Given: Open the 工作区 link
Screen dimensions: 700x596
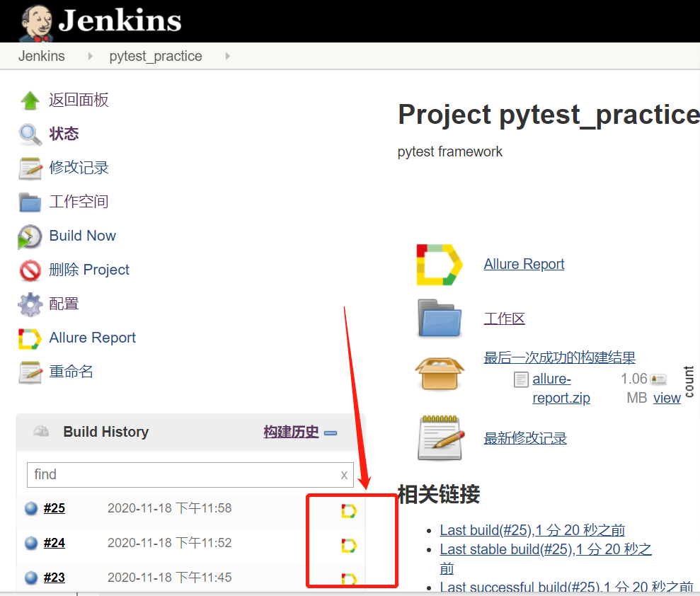Looking at the screenshot, I should point(505,319).
